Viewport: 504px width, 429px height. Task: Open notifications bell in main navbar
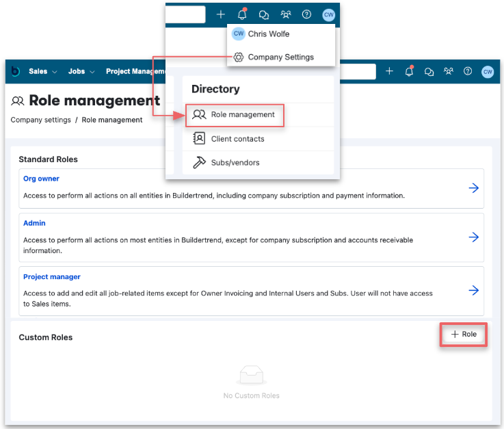(409, 71)
